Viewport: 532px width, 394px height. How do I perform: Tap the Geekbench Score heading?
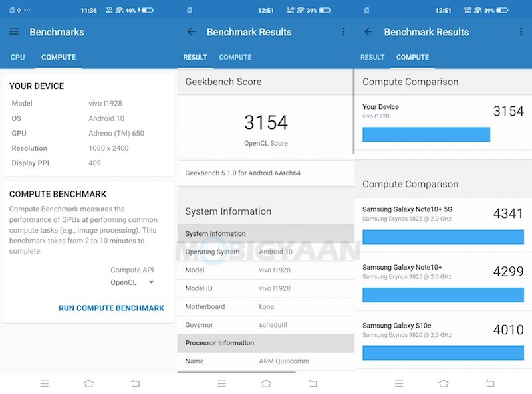click(x=223, y=82)
